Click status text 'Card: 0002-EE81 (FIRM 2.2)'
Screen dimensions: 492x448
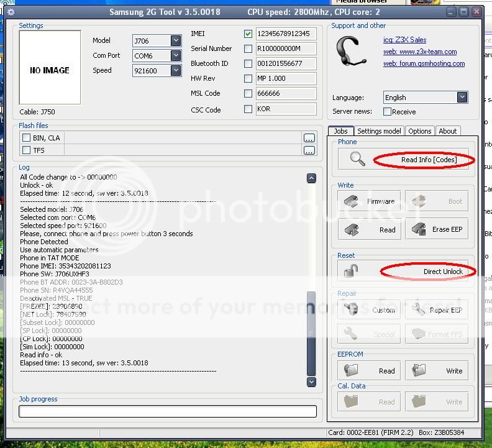[371, 432]
